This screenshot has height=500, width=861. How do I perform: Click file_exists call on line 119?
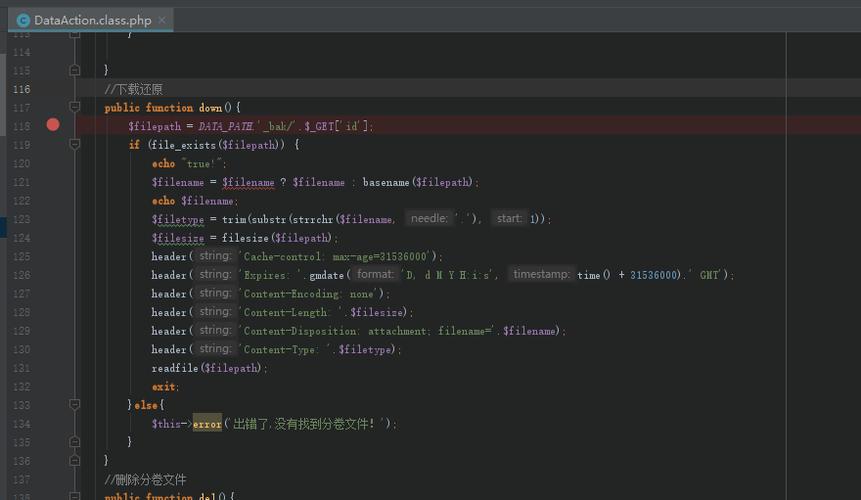click(184, 145)
